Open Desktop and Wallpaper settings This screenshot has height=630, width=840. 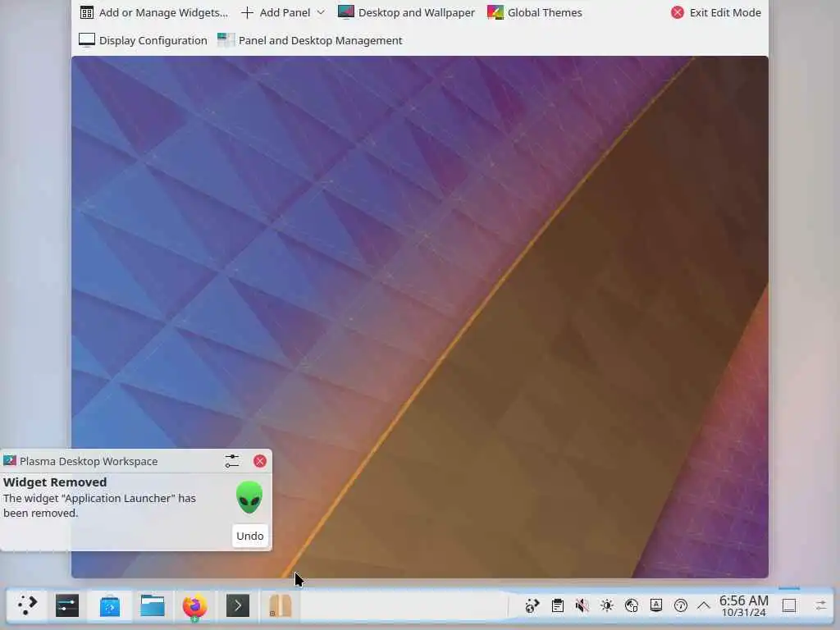pos(407,12)
